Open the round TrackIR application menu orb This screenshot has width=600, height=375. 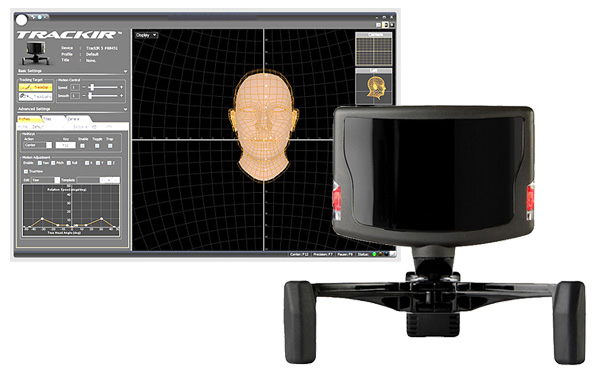pos(21,20)
